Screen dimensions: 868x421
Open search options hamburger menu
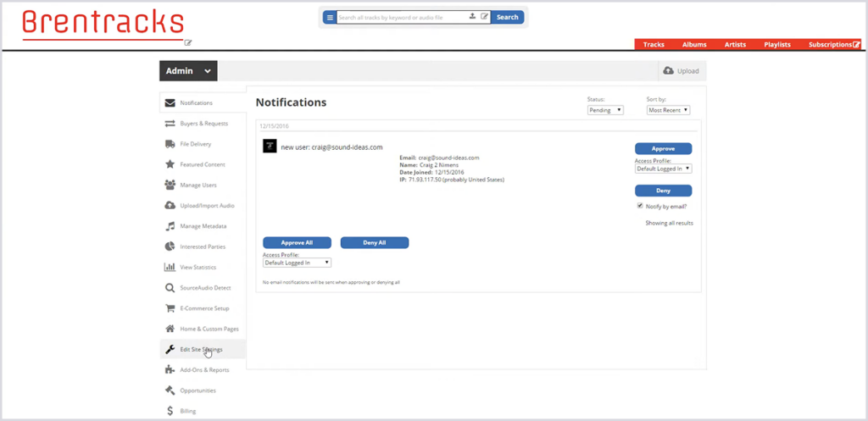(x=330, y=17)
